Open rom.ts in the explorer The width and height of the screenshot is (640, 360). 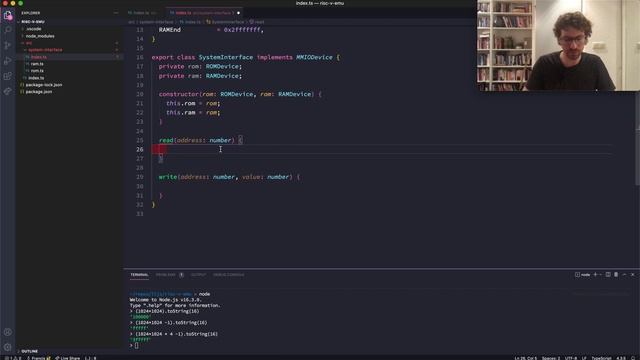point(37,71)
